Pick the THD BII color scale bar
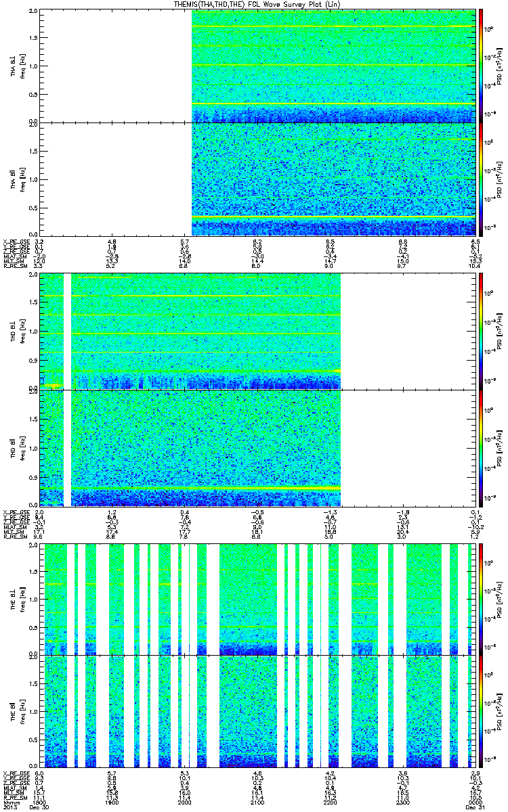Screen dimensions: 508x812 [x=482, y=447]
